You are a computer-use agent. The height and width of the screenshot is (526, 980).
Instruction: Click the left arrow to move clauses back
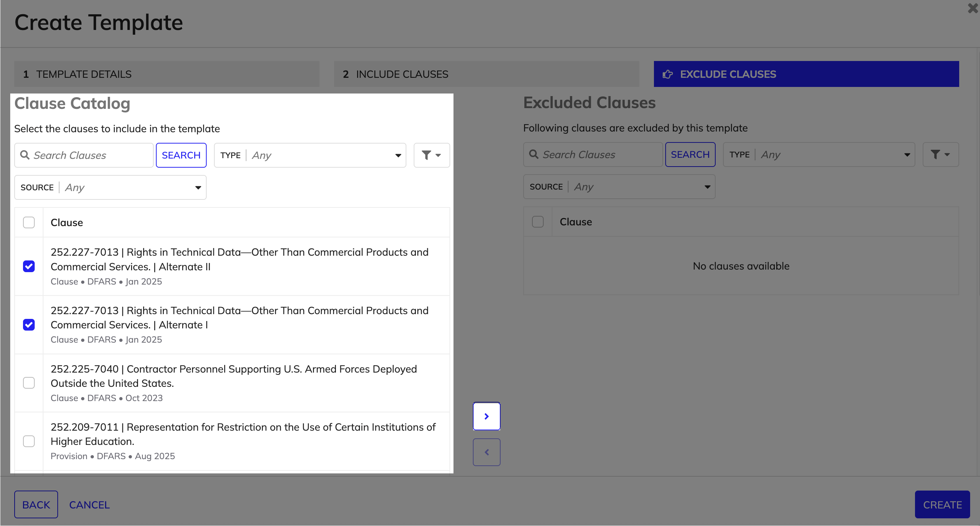click(486, 452)
